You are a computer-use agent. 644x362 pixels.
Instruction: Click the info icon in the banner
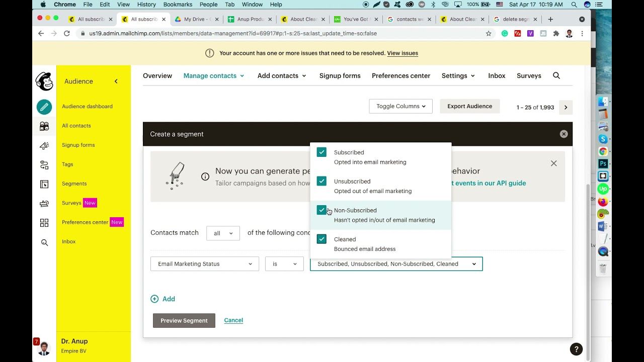(x=205, y=176)
